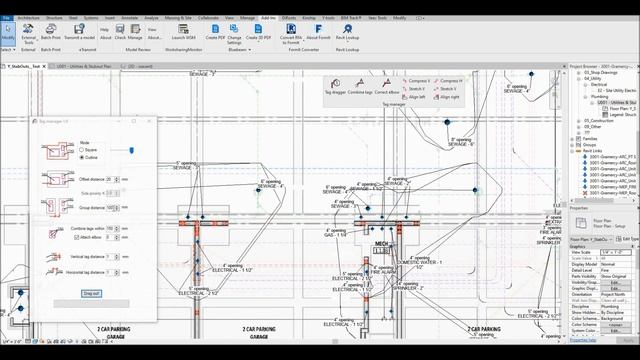Click the Vertical tag distance field
Image resolution: width=640 pixels, height=360 pixels.
[109, 257]
